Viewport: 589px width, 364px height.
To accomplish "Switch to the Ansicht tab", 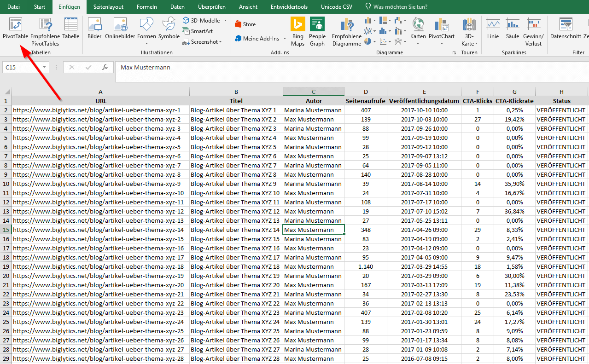I will (x=248, y=7).
